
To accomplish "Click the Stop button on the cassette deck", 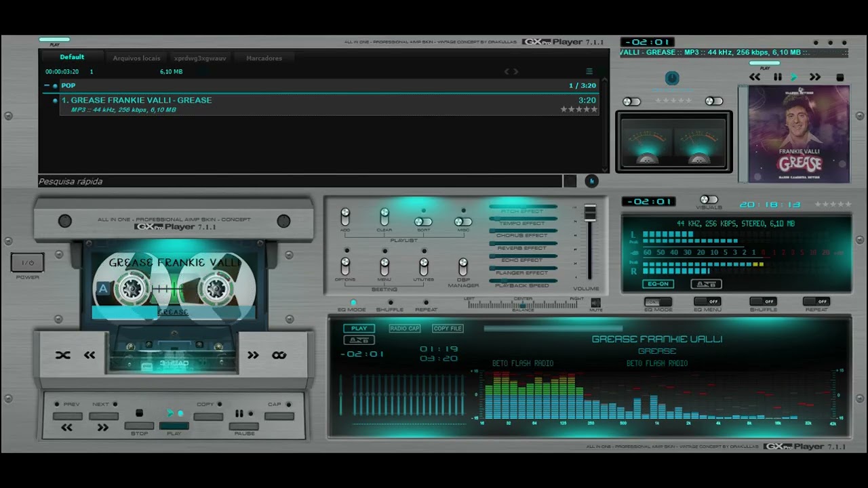I will [x=139, y=426].
